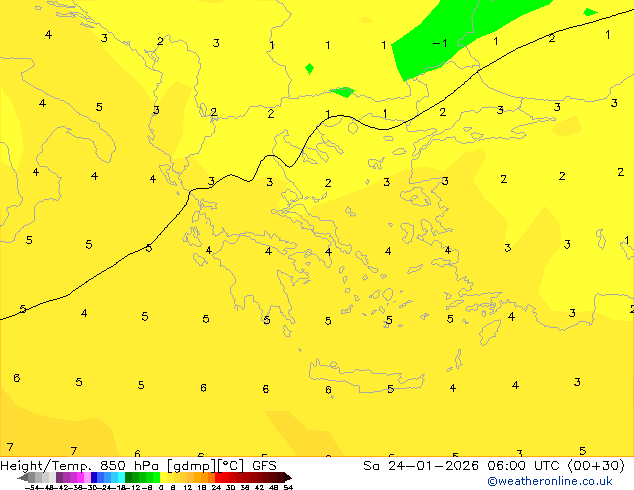Click the '54' label on the color scale
The image size is (634, 490).
[x=288, y=487]
